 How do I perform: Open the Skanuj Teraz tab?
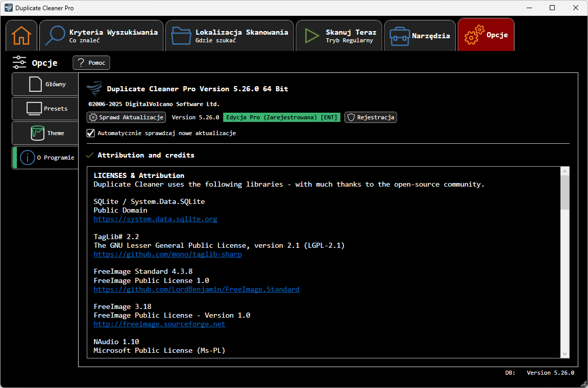tap(339, 36)
